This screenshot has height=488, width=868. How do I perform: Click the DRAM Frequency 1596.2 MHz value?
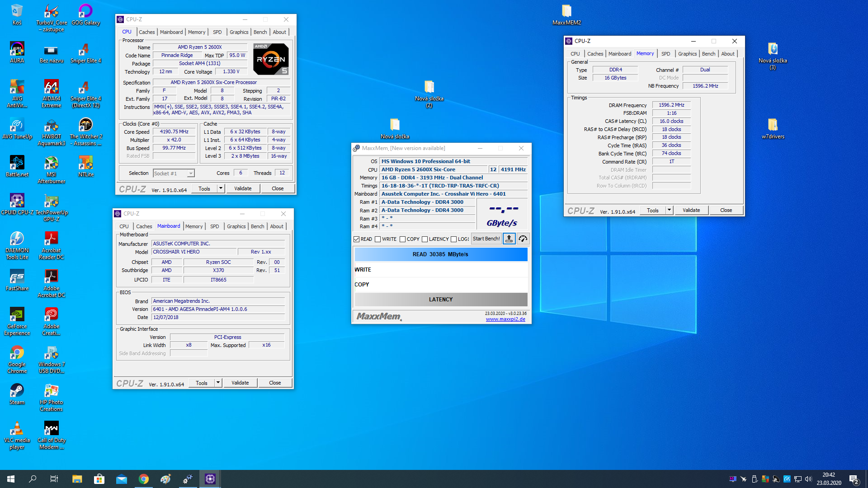pyautogui.click(x=671, y=105)
